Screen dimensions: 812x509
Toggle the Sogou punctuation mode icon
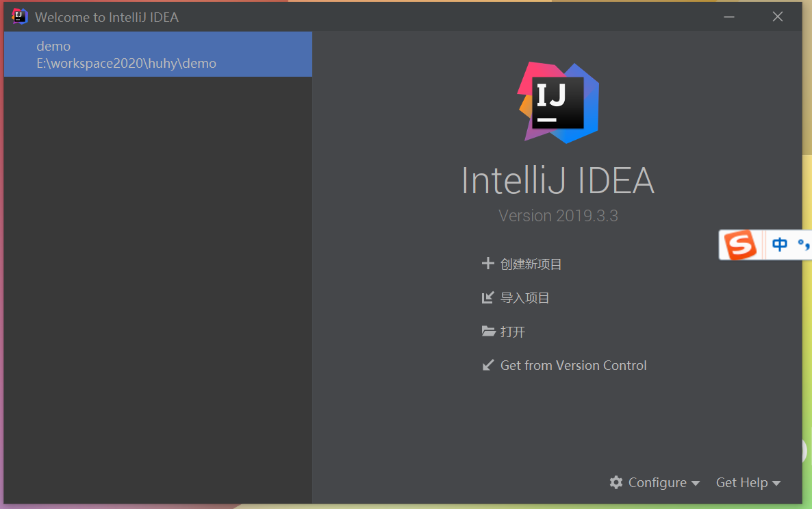(x=804, y=244)
